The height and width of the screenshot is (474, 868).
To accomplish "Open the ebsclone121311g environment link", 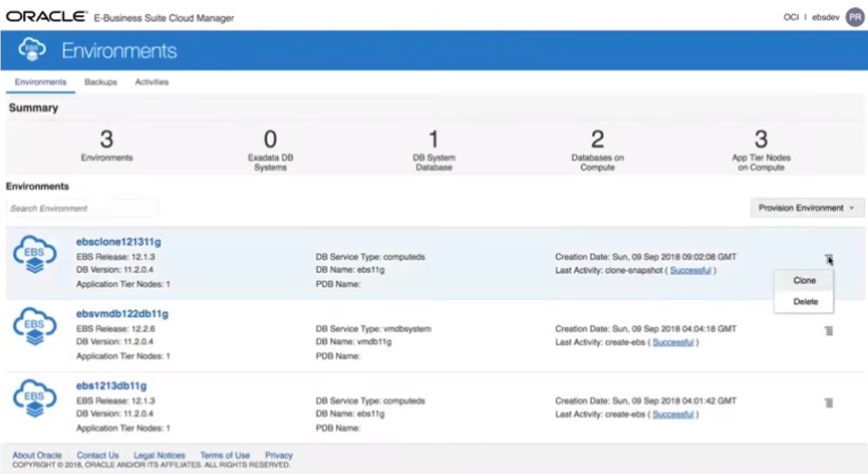I will [x=119, y=242].
